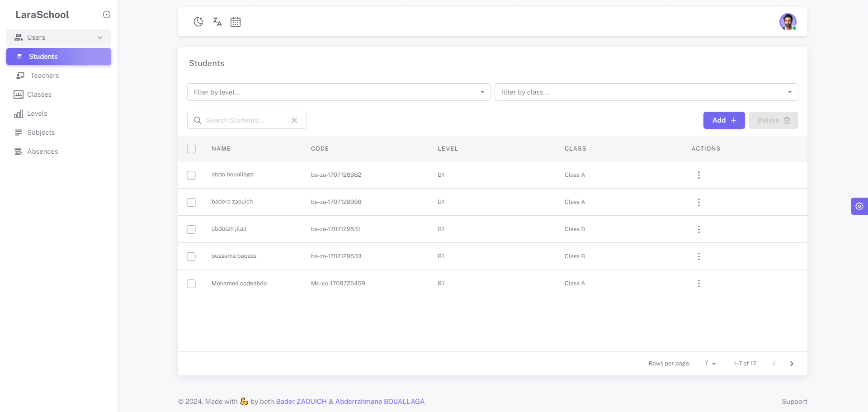Image resolution: width=868 pixels, height=412 pixels.
Task: Open the filter by class dropdown
Action: pos(646,92)
